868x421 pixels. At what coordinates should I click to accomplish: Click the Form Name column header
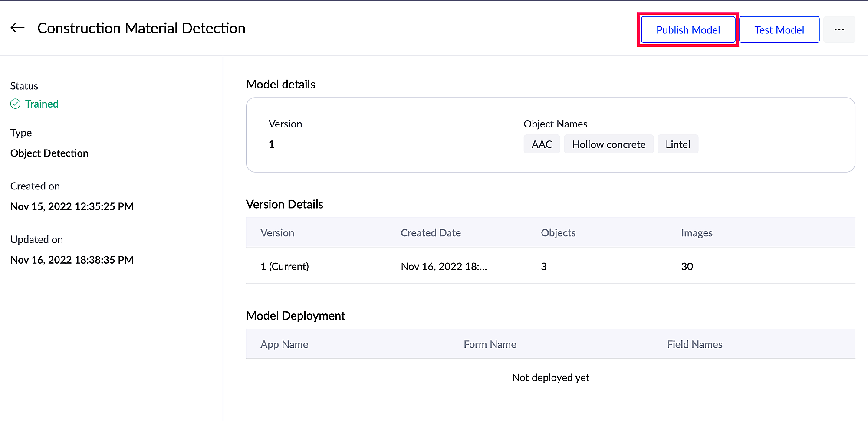click(x=490, y=344)
